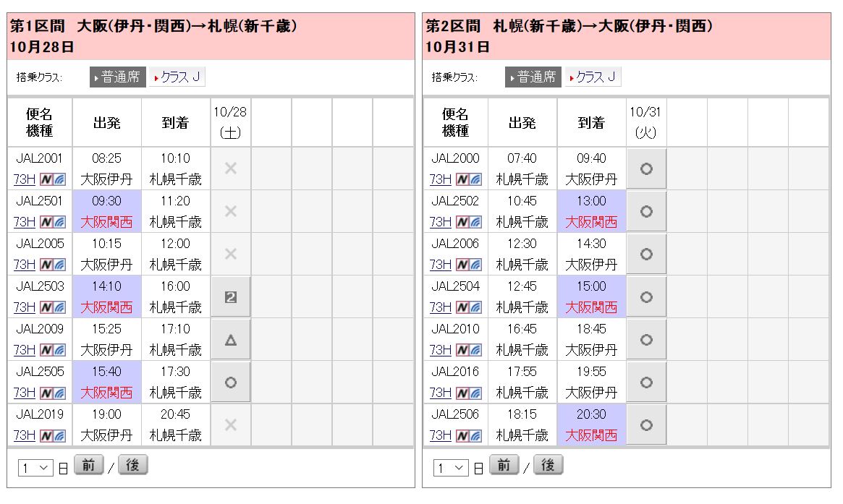Viewport: 843px width, 504px height.
Task: Click the 大阪関西 departure text for JAL2501
Action: (106, 222)
